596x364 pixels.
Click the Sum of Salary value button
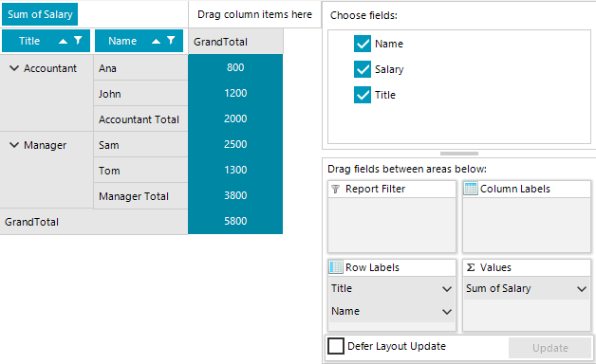click(40, 14)
